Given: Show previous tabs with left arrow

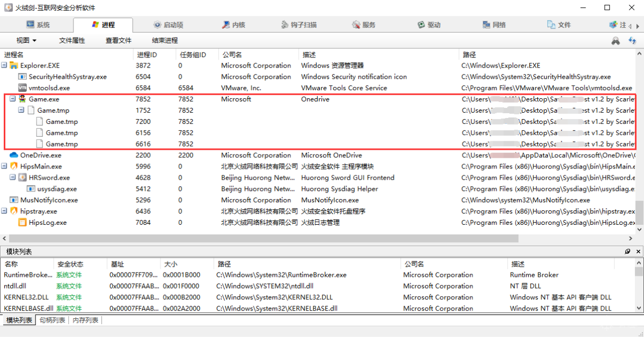Looking at the screenshot, I should 631,25.
